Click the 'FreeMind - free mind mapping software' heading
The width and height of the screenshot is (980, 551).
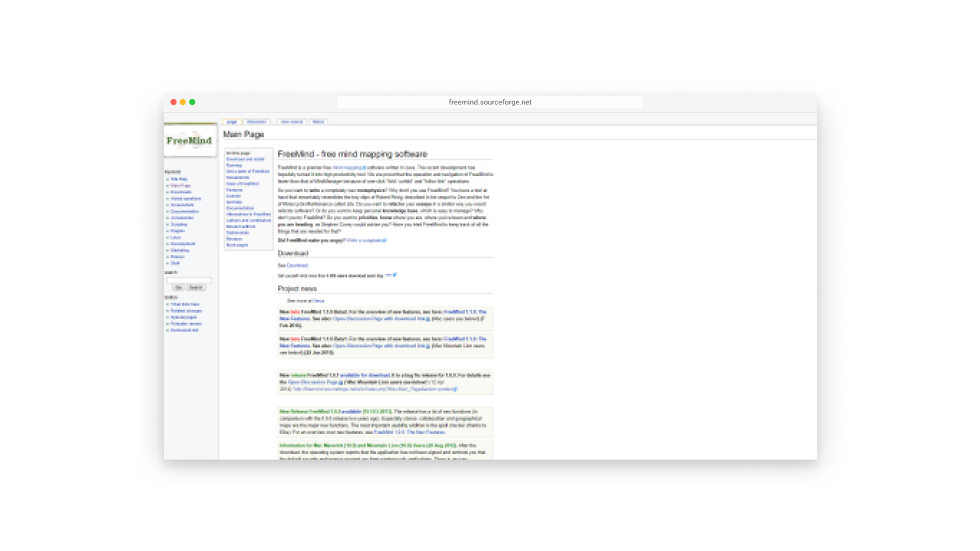tap(352, 154)
